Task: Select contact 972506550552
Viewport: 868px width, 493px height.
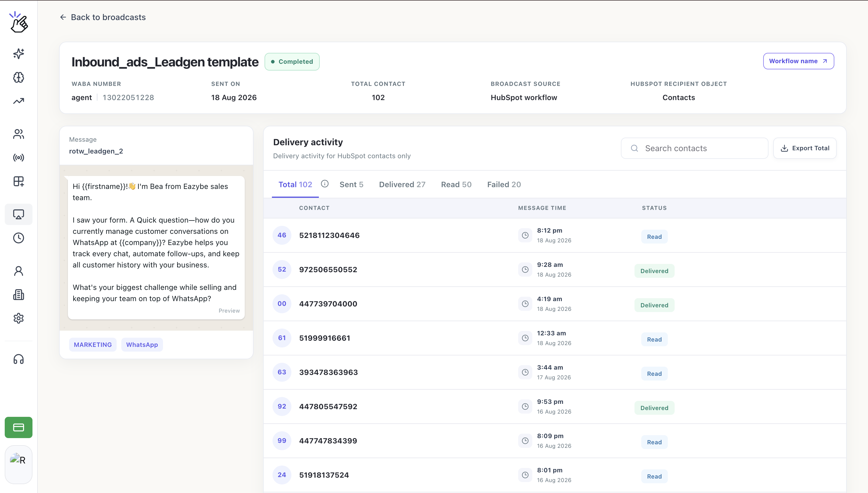Action: pos(328,270)
